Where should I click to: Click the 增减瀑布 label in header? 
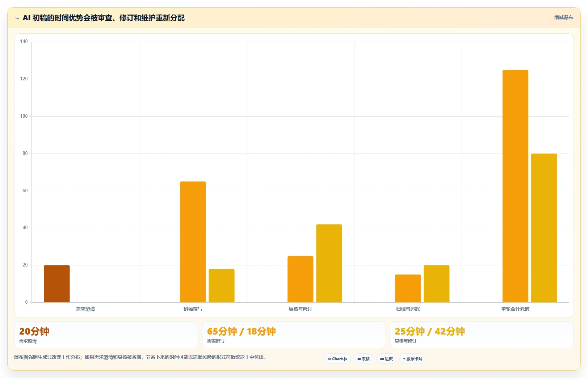[x=563, y=17]
